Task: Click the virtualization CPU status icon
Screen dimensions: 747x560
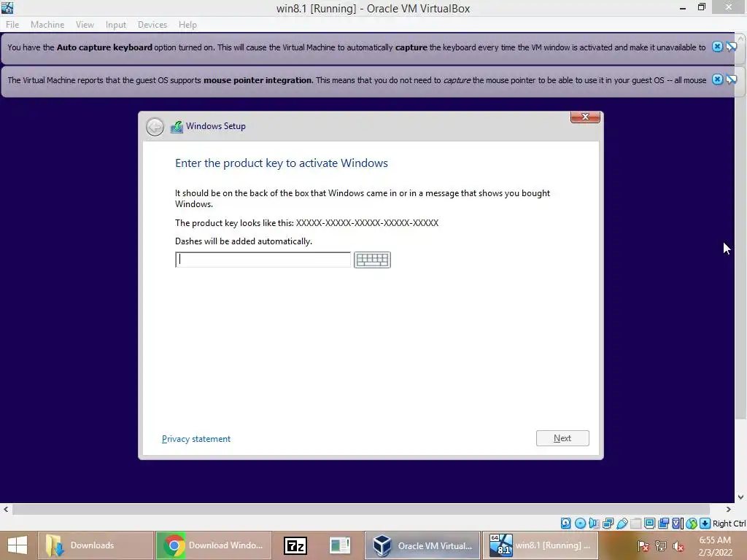Action: click(x=677, y=524)
